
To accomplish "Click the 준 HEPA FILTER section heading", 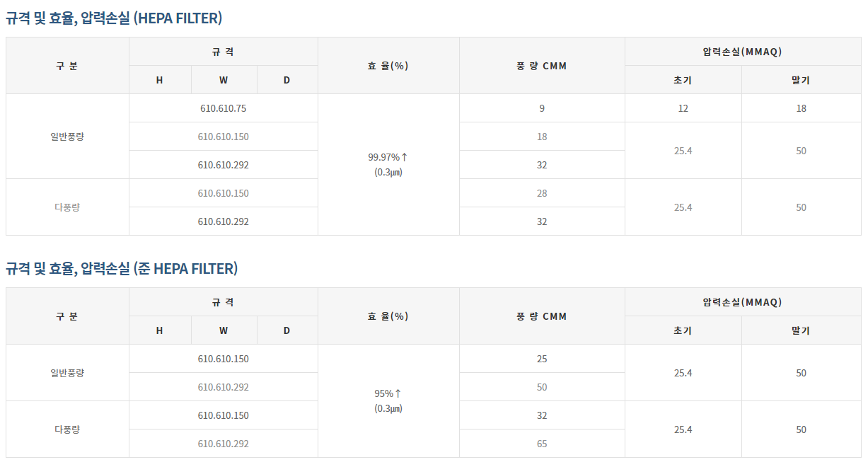I will pos(122,269).
